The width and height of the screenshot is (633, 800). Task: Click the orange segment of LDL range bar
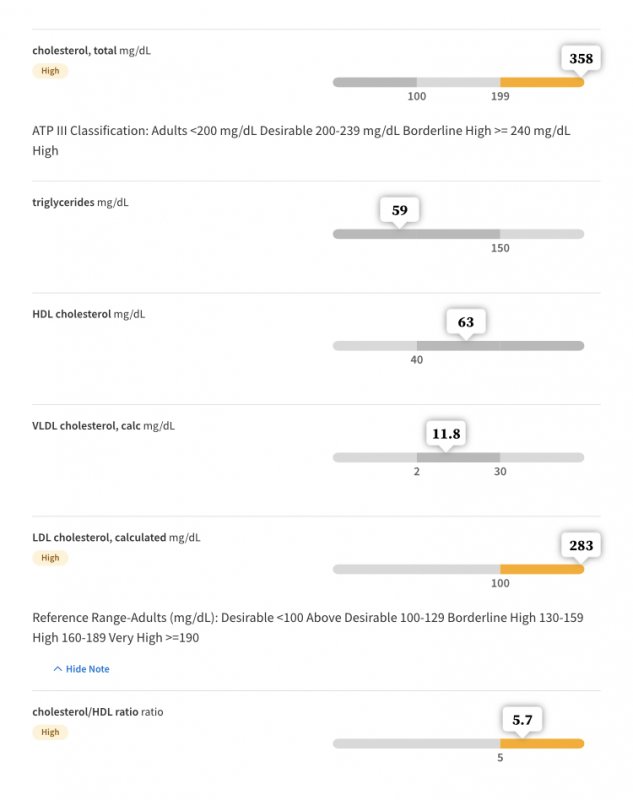coord(542,569)
